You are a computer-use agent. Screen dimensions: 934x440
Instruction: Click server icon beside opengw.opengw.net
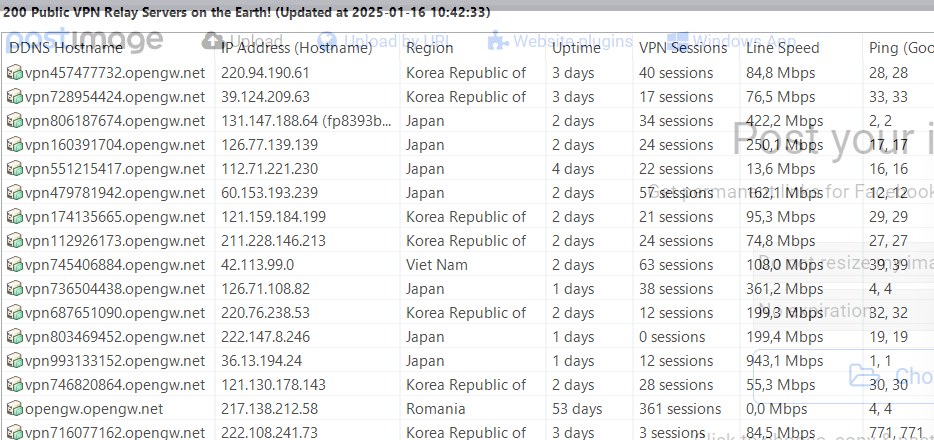coord(15,409)
